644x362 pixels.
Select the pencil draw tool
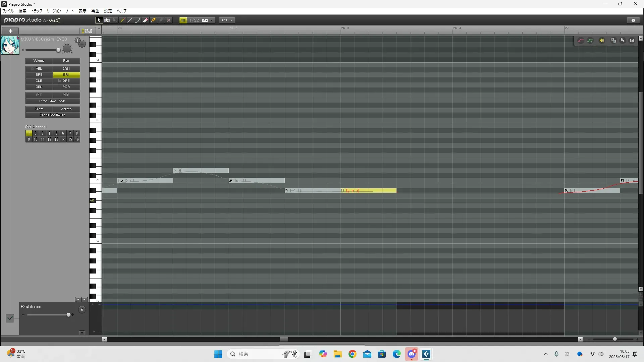122,20
